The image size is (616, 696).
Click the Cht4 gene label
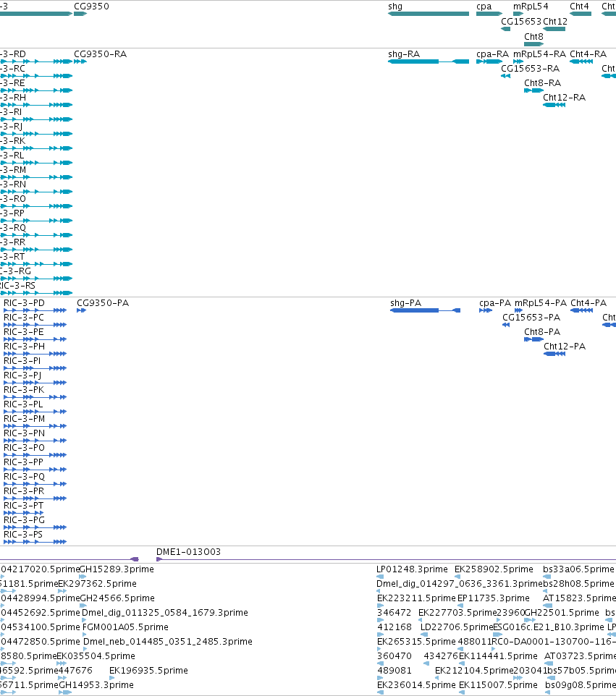coord(580,7)
